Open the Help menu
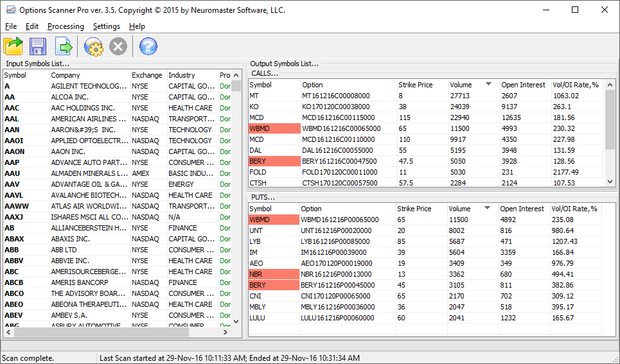This screenshot has height=364, width=620. (137, 26)
